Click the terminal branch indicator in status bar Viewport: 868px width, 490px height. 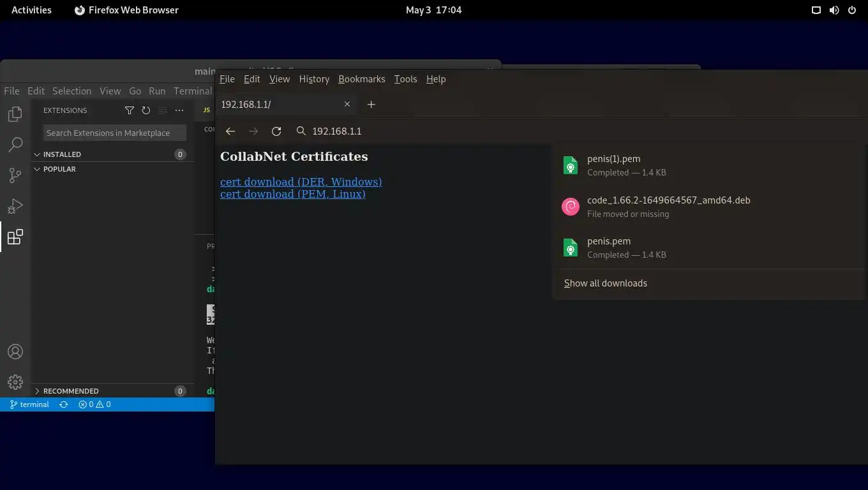click(x=29, y=405)
